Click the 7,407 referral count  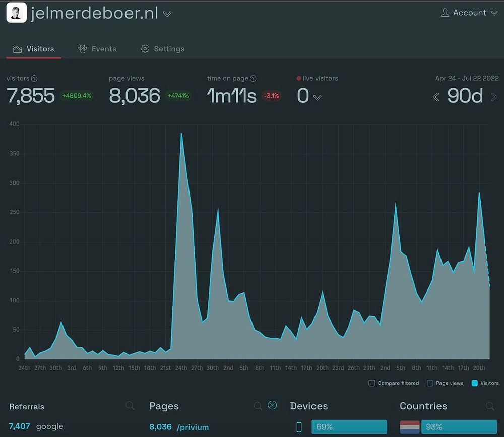pyautogui.click(x=19, y=426)
